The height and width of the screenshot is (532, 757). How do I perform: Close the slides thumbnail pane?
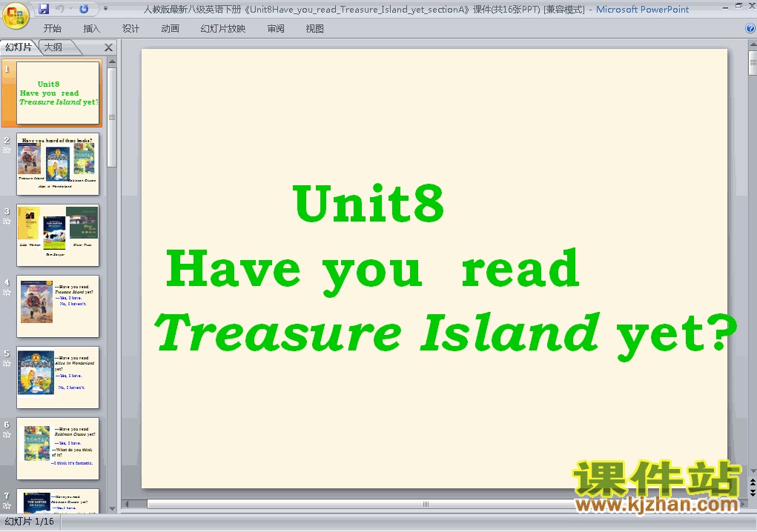[x=109, y=47]
